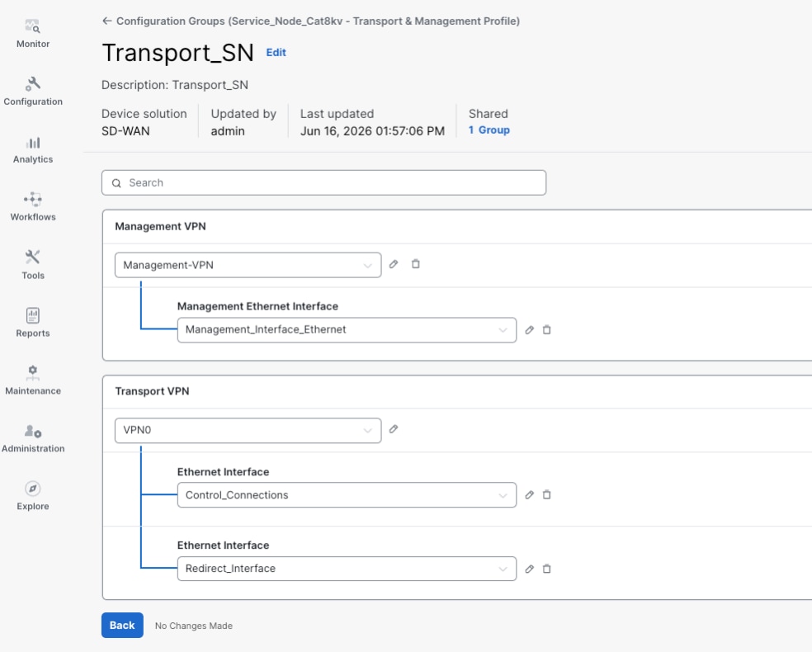Edit the Management-VPN pencil icon

tap(394, 264)
